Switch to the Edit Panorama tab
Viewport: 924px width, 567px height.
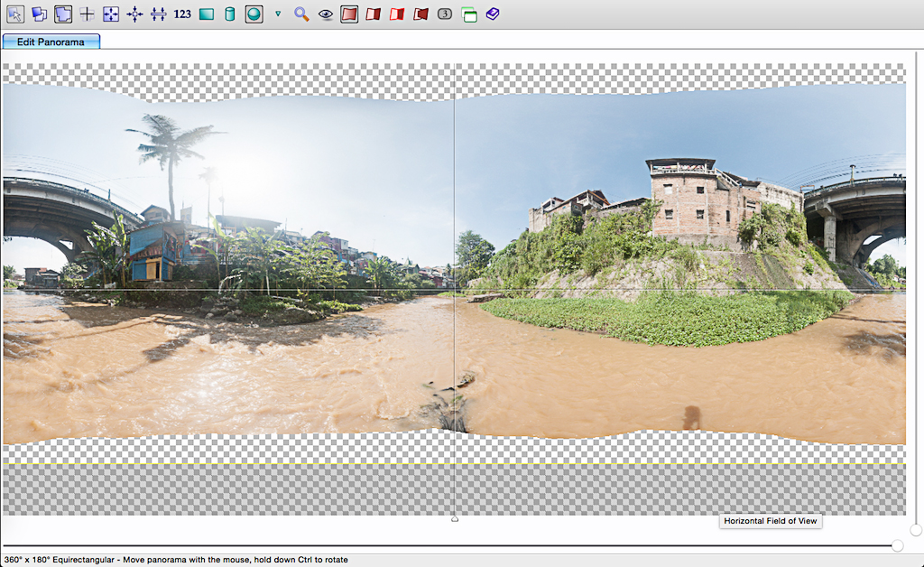[x=51, y=42]
